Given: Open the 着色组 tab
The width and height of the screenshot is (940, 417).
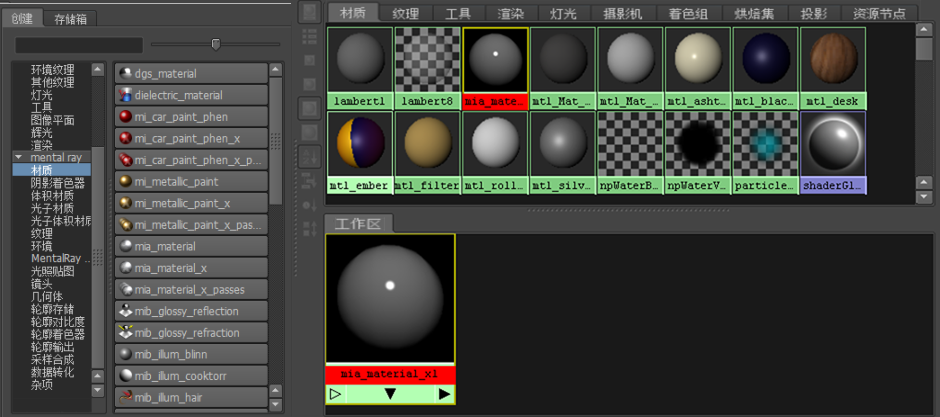Looking at the screenshot, I should pos(688,13).
